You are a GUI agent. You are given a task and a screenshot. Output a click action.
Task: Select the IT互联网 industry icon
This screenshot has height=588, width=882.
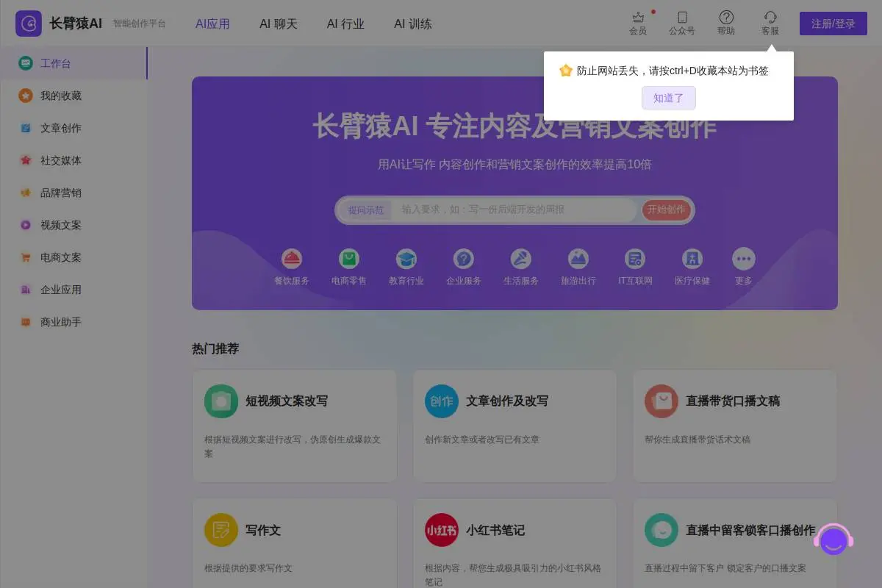635,259
